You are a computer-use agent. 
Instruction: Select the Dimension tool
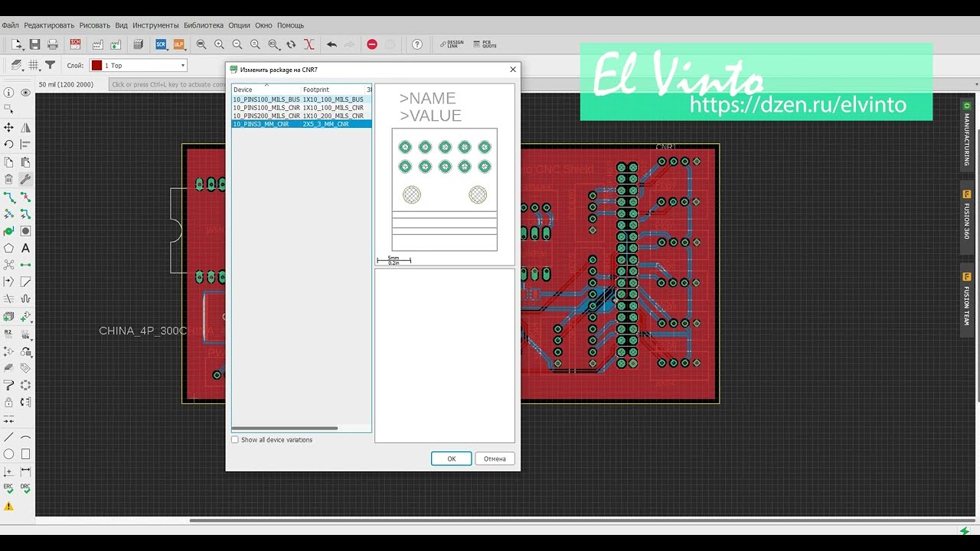tap(25, 471)
